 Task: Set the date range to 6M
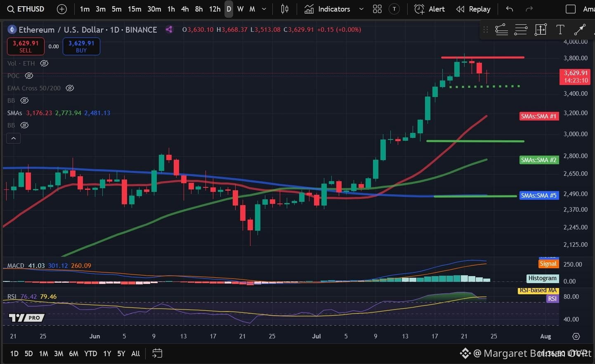point(73,353)
